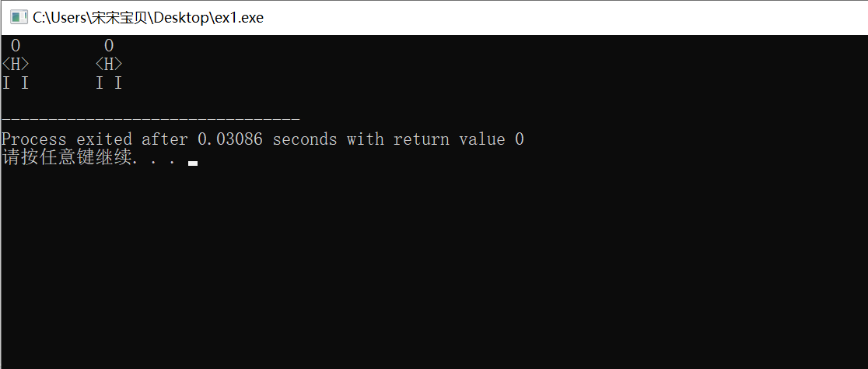Click the second stick figure's 0 head
The width and height of the screenshot is (868, 369).
pos(109,46)
